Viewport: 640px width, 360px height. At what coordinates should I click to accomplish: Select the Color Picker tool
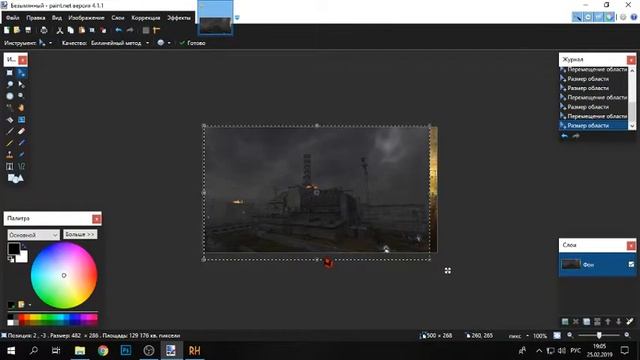[21, 143]
